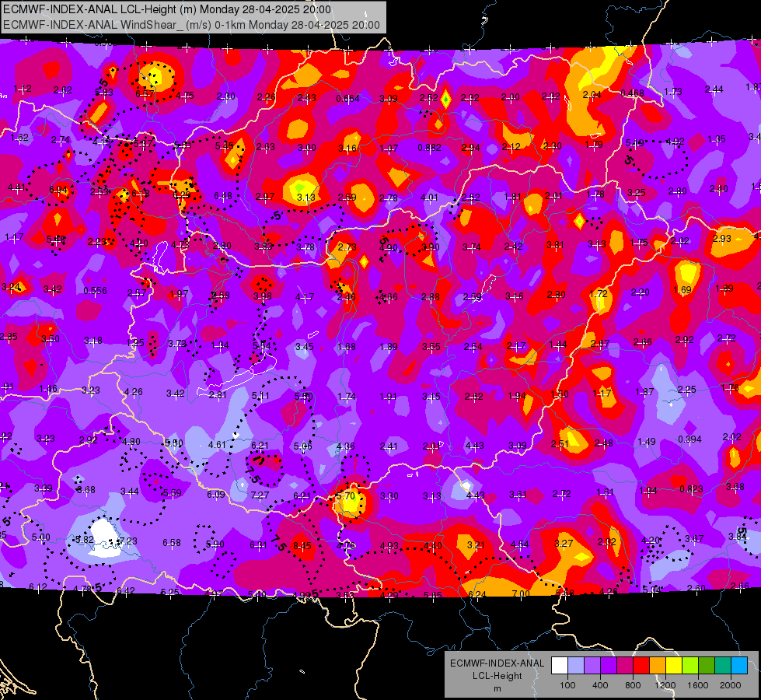Image resolution: width=761 pixels, height=700 pixels.
Task: Click the wind shear value '1.69'
Action: tap(682, 290)
